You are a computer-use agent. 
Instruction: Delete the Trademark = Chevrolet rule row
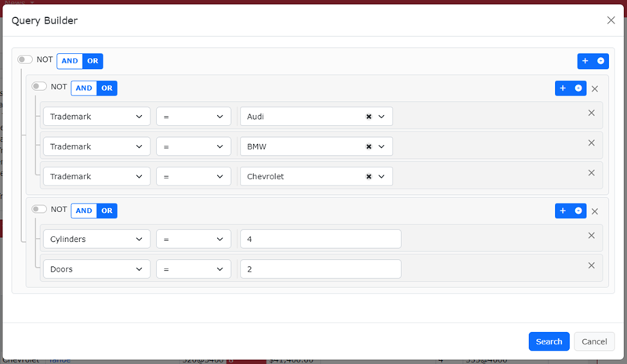tap(591, 172)
